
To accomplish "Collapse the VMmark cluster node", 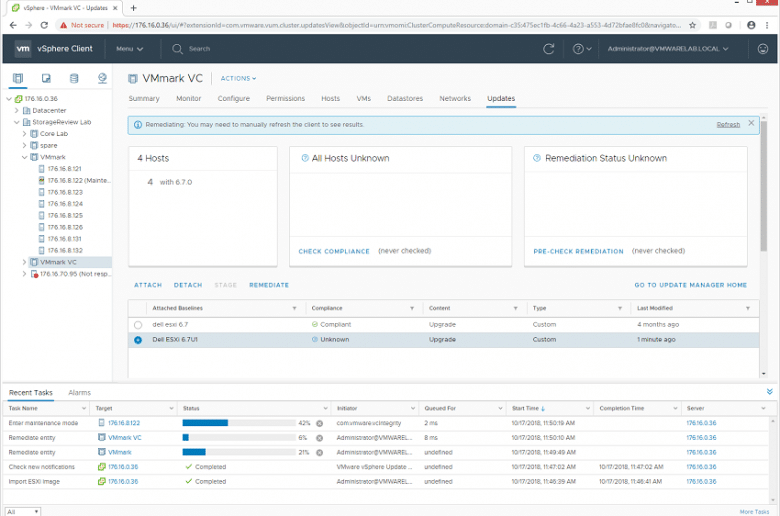I will [24, 157].
